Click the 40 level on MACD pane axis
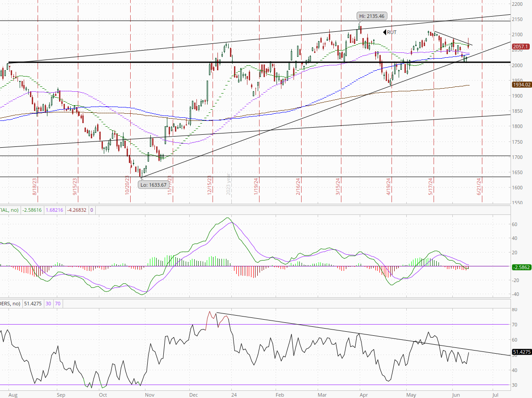This screenshot has width=532, height=398. [x=515, y=238]
